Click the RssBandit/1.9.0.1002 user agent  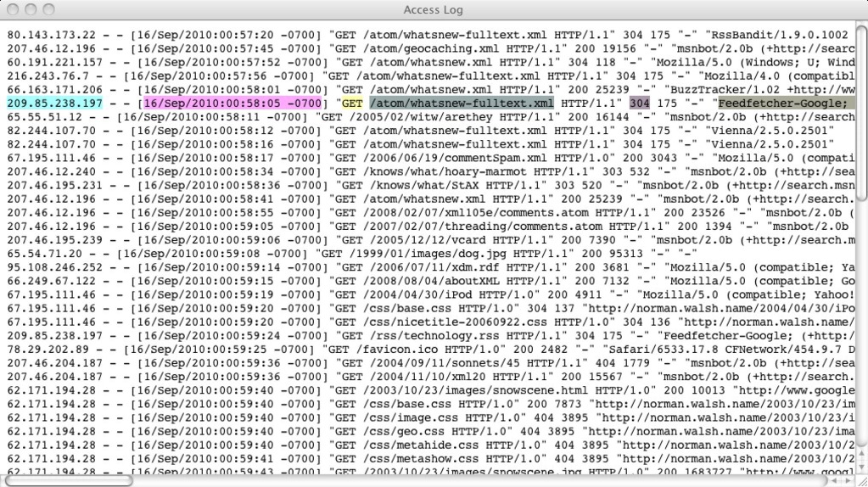pos(780,35)
